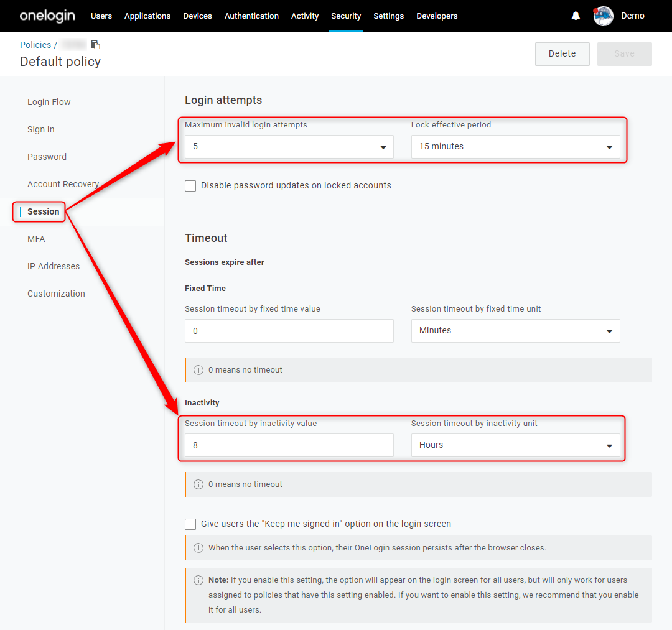Open the Devices menu
The image size is (672, 630).
(x=198, y=16)
